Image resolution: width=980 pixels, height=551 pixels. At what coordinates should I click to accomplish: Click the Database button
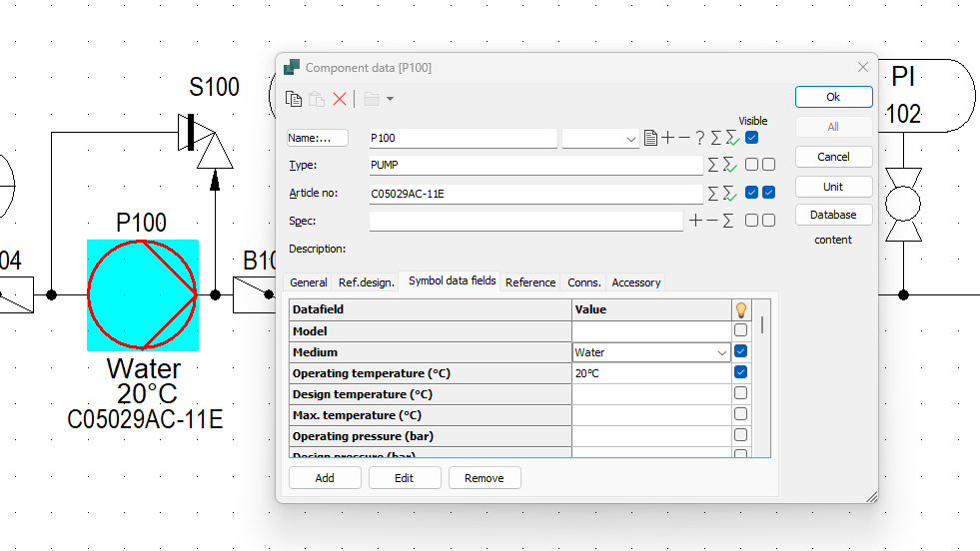[834, 215]
